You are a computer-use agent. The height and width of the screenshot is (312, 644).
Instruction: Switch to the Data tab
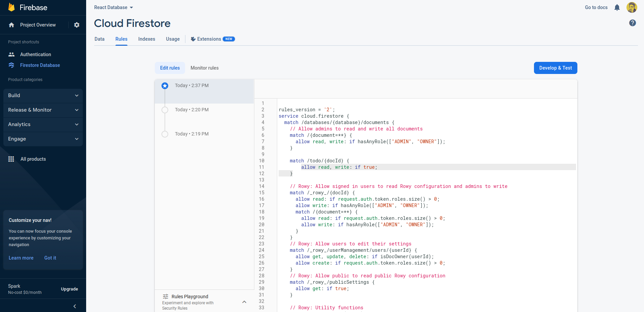[100, 39]
